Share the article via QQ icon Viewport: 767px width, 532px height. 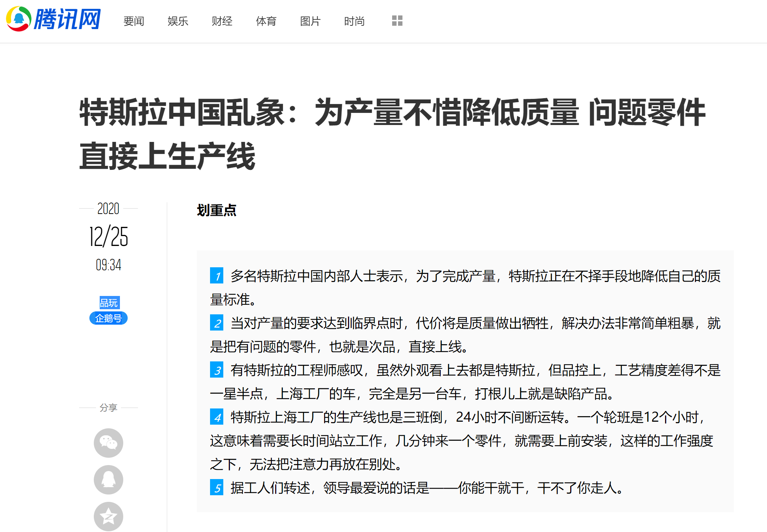coord(109,479)
